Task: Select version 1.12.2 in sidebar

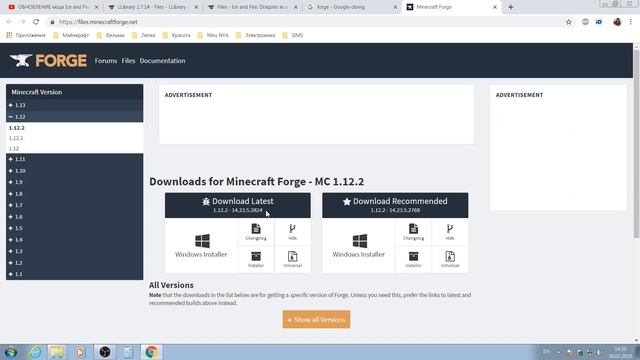Action: click(x=17, y=128)
